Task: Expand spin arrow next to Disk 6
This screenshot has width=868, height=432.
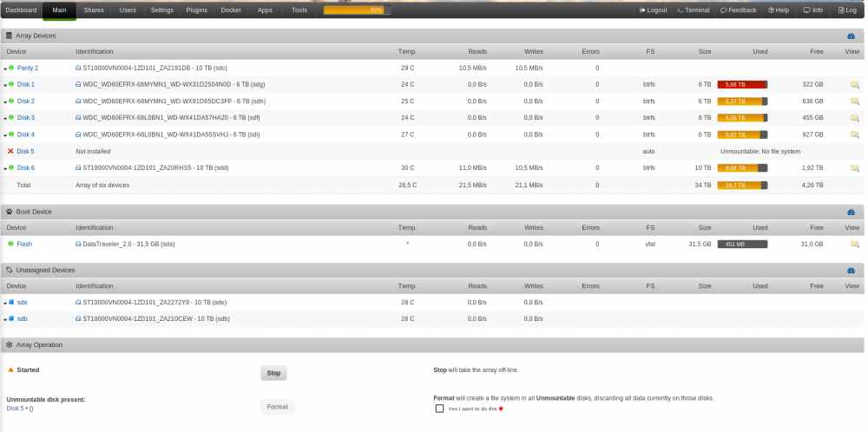Action: 5,169
